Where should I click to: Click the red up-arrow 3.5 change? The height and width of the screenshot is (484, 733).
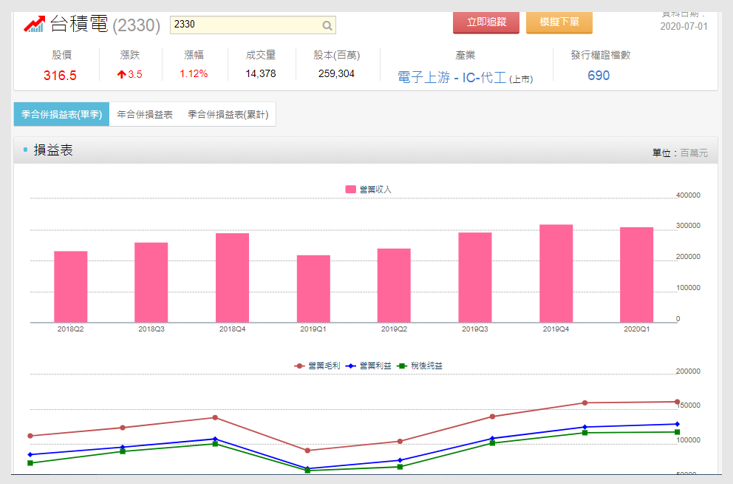pos(129,74)
